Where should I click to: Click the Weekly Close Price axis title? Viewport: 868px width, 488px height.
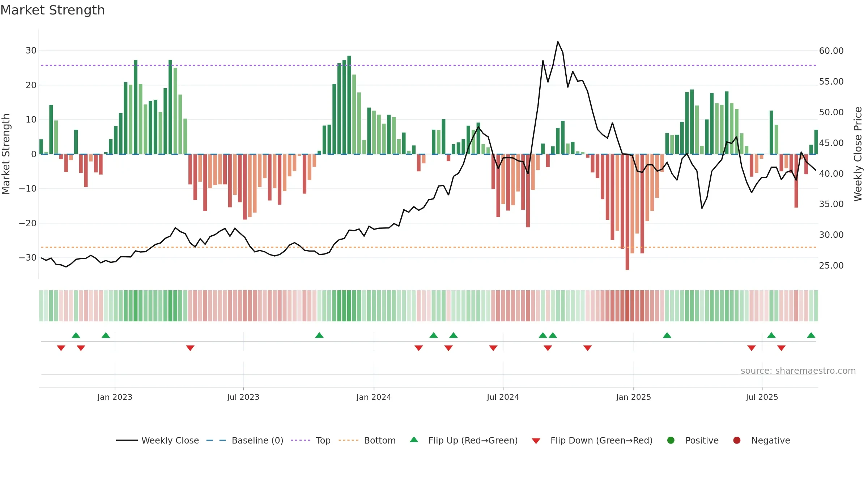coord(858,154)
